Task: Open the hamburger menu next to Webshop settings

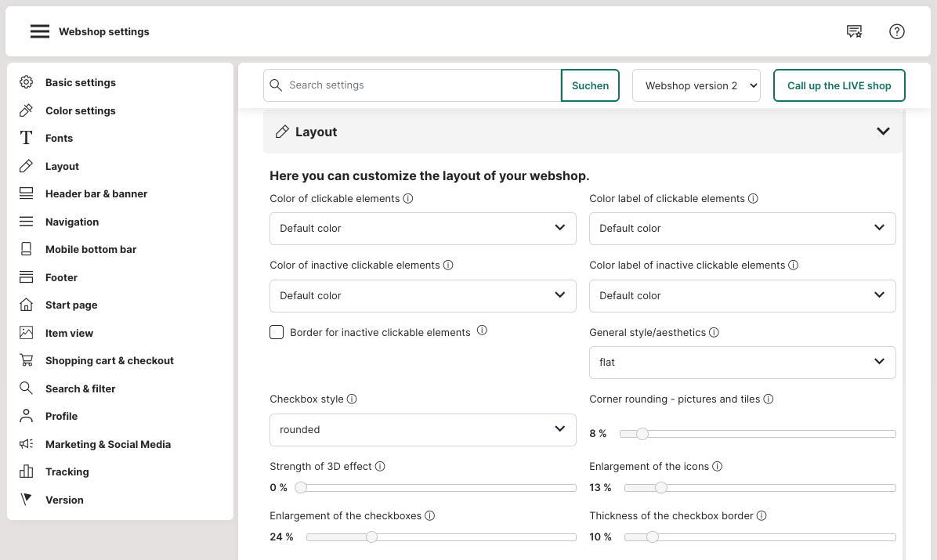Action: tap(40, 31)
